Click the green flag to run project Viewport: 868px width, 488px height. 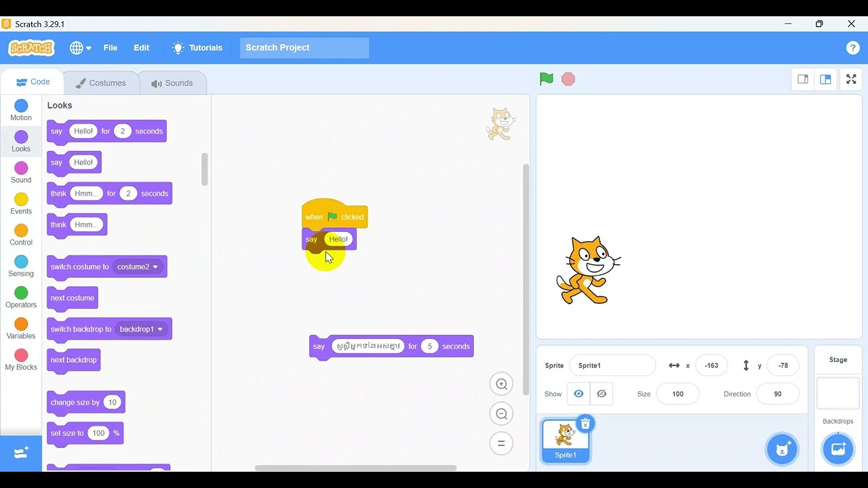coord(547,79)
